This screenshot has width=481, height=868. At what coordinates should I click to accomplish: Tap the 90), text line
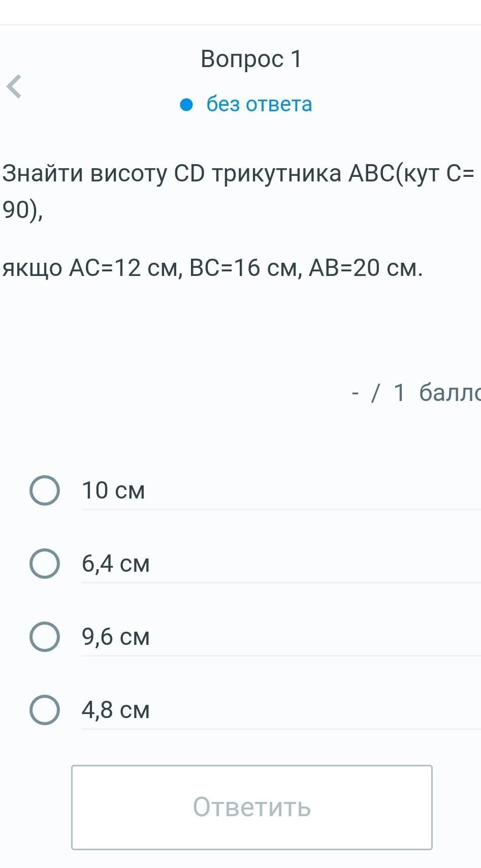[x=23, y=209]
